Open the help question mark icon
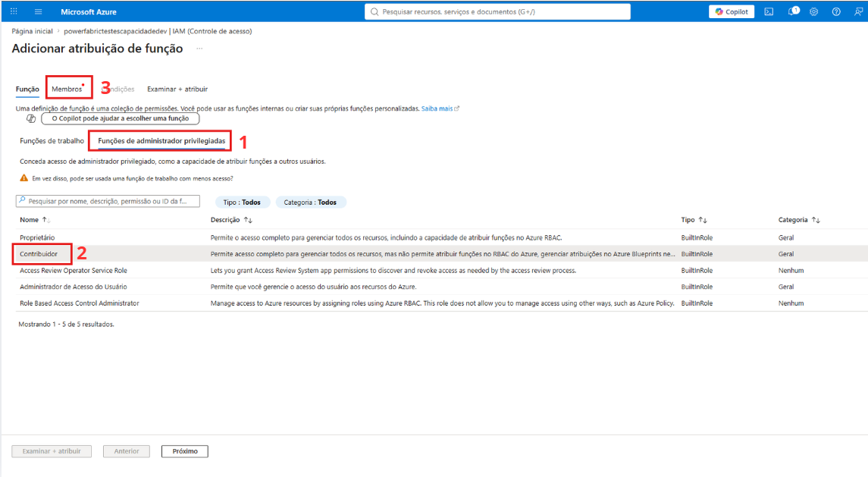The width and height of the screenshot is (868, 477). pyautogui.click(x=836, y=11)
